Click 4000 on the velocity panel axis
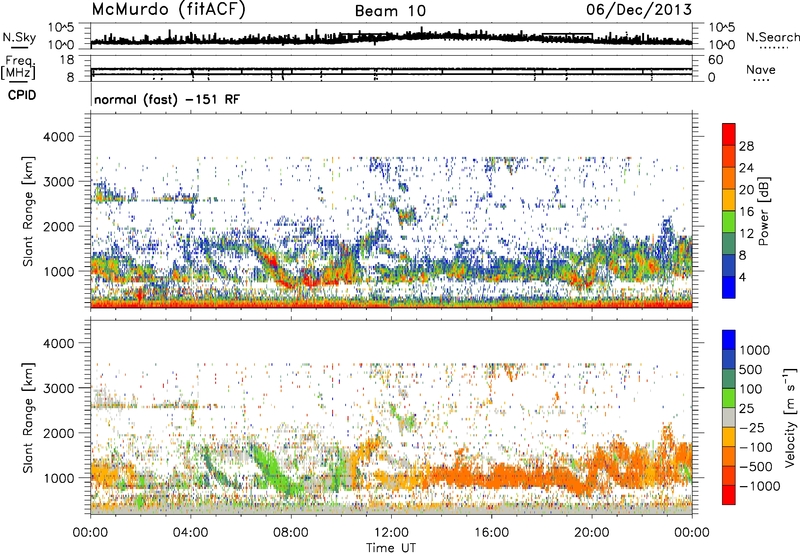The height and width of the screenshot is (554, 800). click(58, 343)
